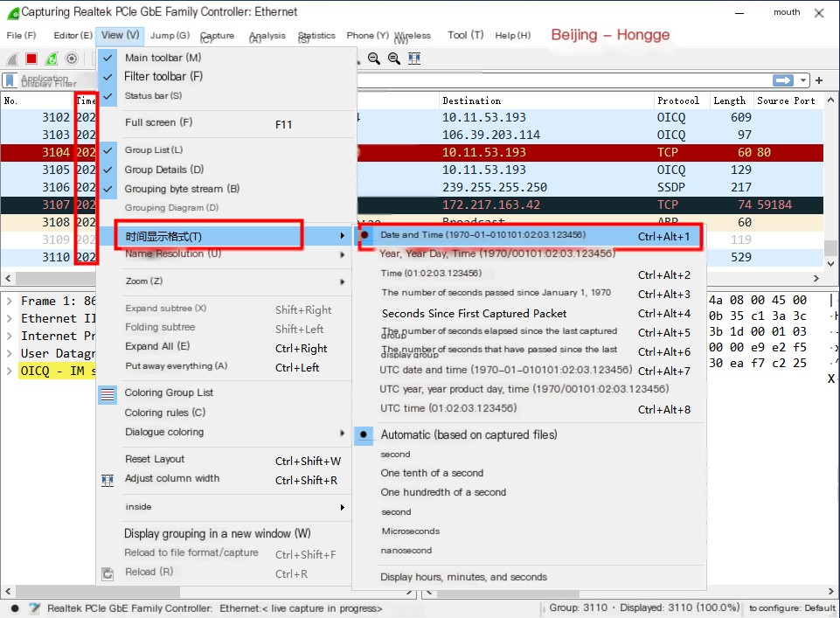Toggle Group Details pane visibility
This screenshot has width=840, height=618.
[108, 170]
